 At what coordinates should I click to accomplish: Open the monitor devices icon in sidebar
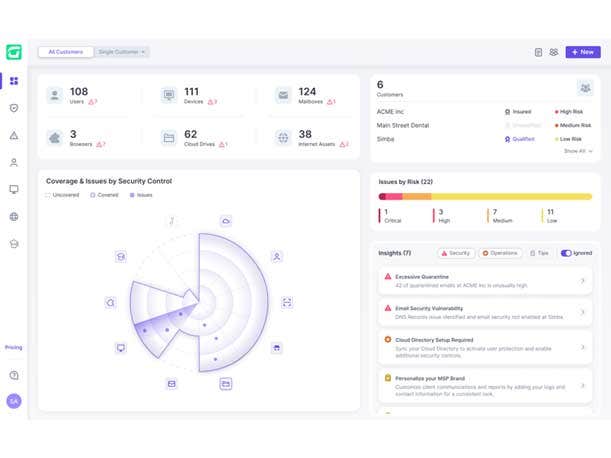[x=14, y=189]
